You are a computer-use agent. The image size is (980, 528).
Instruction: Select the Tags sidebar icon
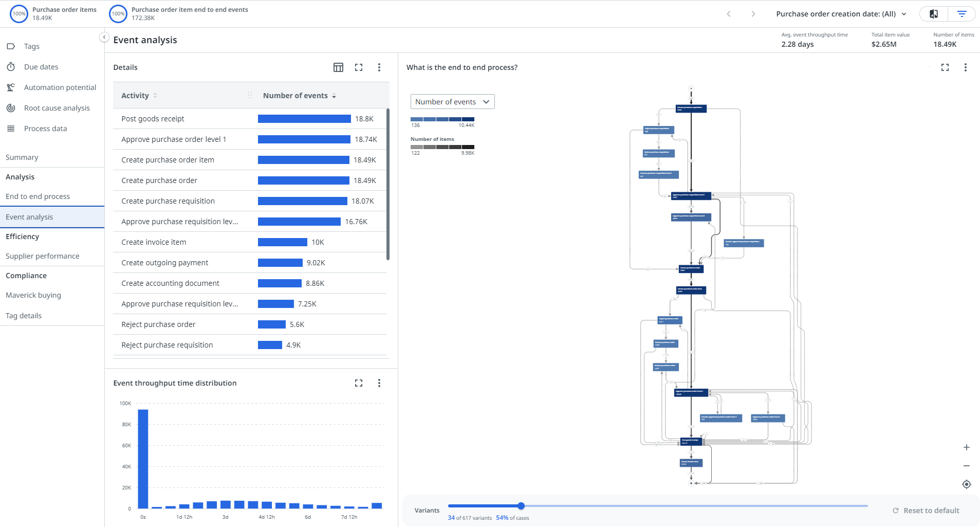coord(11,46)
